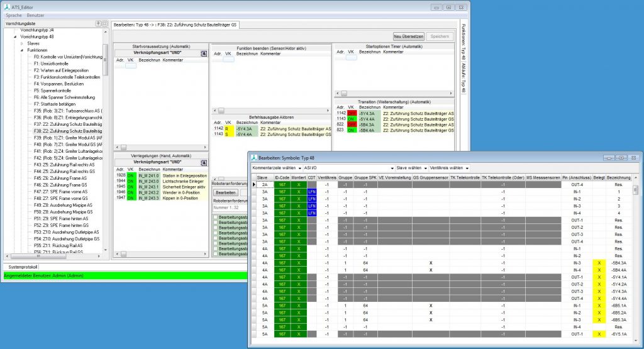Click the Startvoraussetzung link-type icon button
The height and width of the screenshot is (349, 644).
click(x=204, y=55)
